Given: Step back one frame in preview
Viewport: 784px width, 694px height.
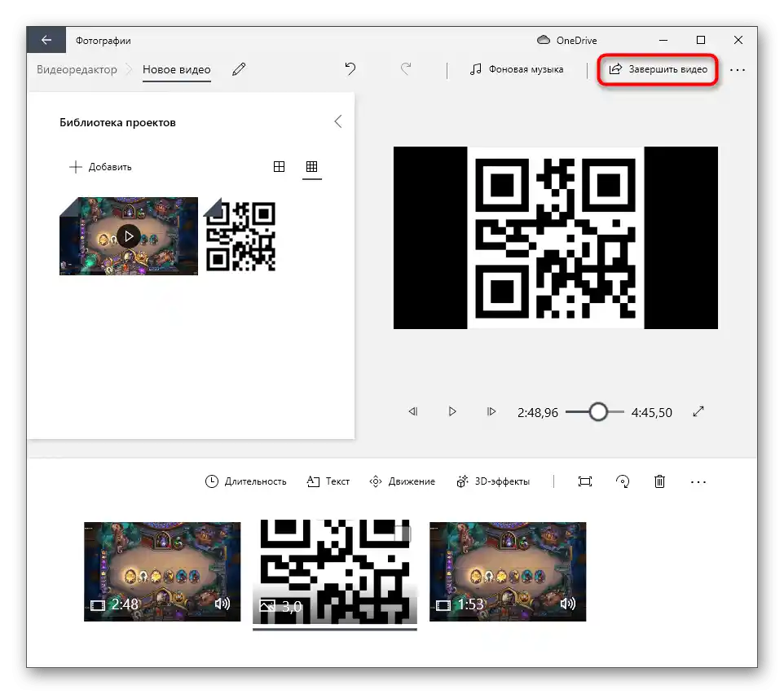Looking at the screenshot, I should click(413, 411).
